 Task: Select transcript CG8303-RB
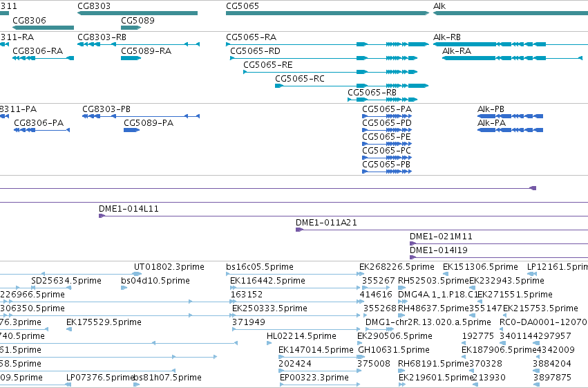(138, 44)
